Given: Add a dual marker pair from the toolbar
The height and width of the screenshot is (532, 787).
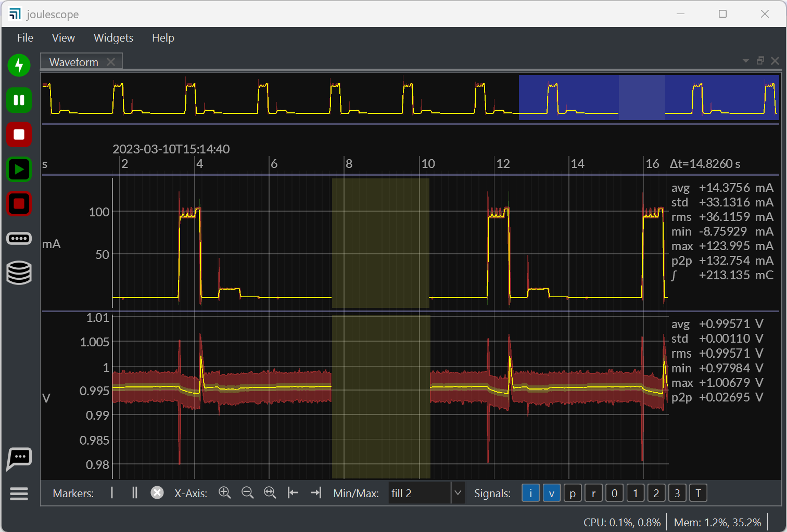Looking at the screenshot, I should [x=134, y=492].
